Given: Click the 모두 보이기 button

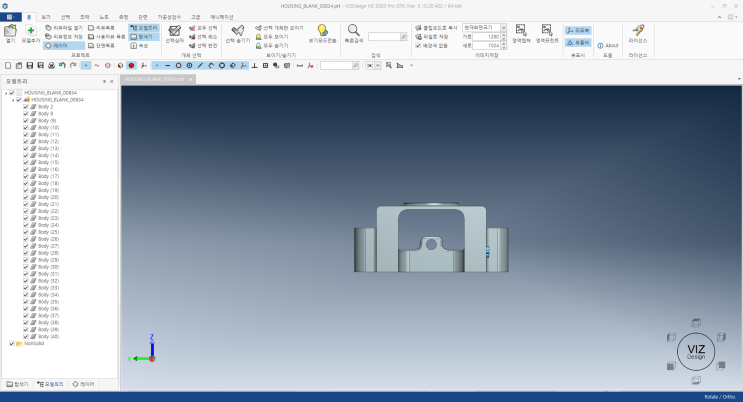Looking at the screenshot, I should (x=272, y=37).
